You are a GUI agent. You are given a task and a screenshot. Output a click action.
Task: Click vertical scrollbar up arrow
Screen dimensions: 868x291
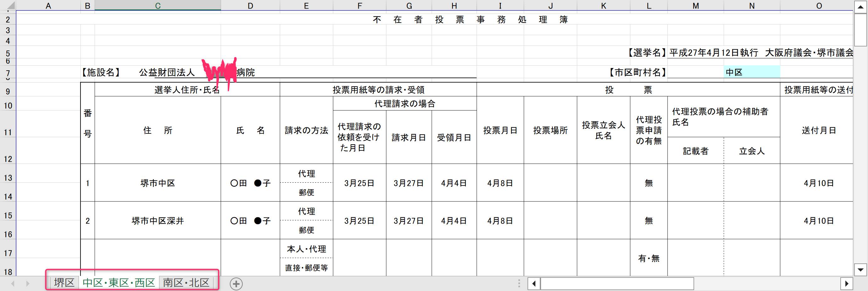(x=860, y=7)
